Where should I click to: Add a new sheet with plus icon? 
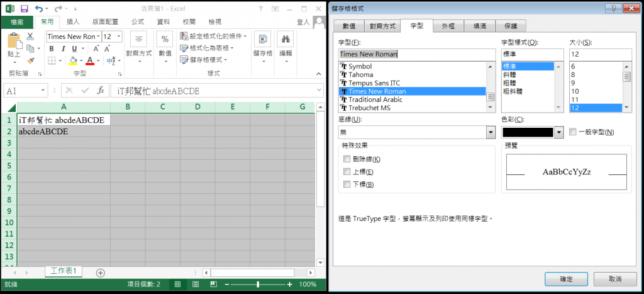pyautogui.click(x=100, y=272)
